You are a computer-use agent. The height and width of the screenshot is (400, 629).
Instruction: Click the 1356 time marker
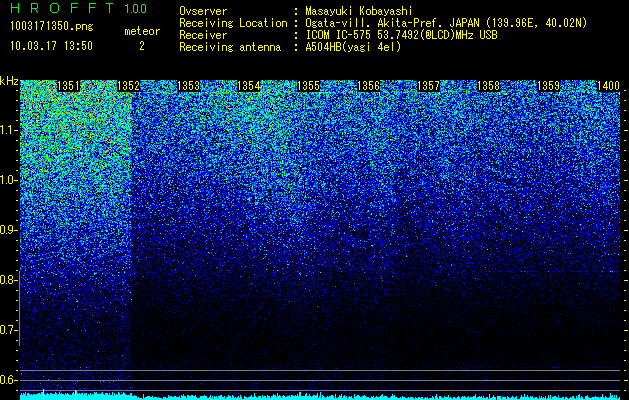(x=368, y=86)
